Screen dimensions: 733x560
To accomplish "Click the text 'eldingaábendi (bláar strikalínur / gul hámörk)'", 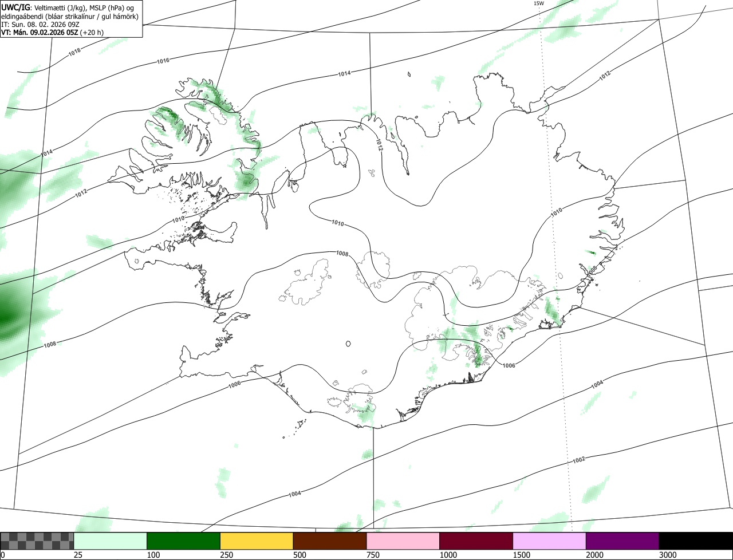I will click(x=70, y=16).
